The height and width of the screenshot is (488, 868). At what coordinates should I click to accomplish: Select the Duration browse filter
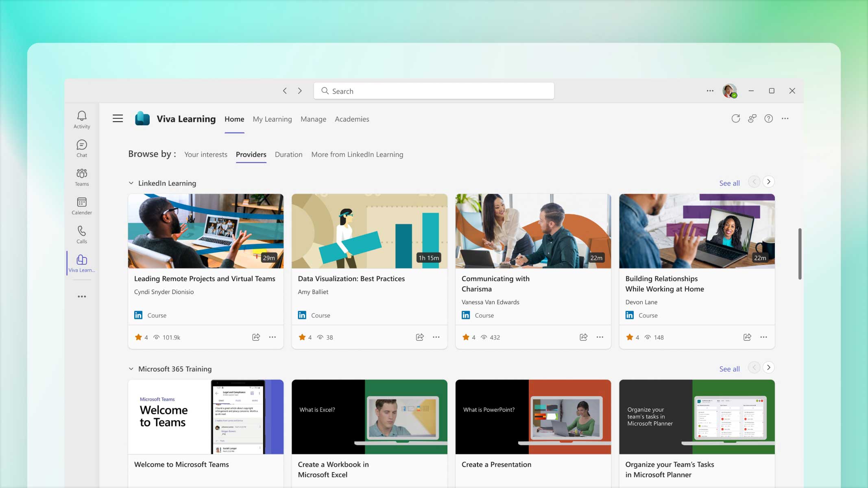click(x=288, y=154)
